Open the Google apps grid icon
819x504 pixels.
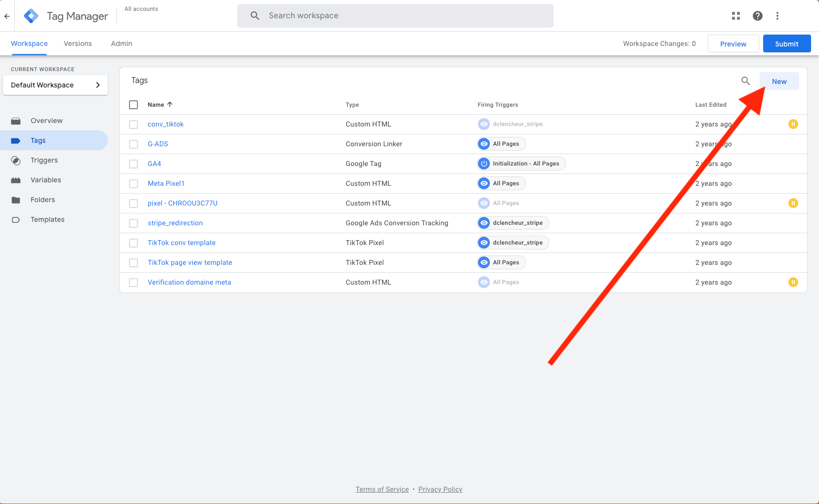[736, 16]
